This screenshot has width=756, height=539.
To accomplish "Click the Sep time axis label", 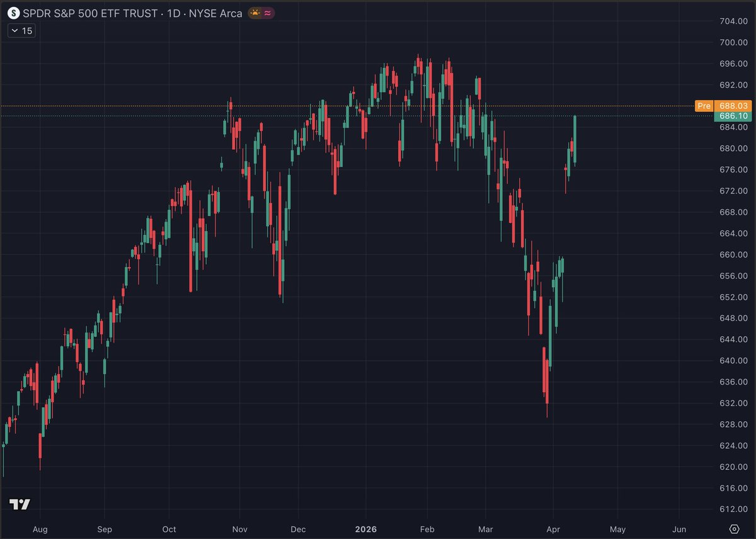I will [105, 529].
